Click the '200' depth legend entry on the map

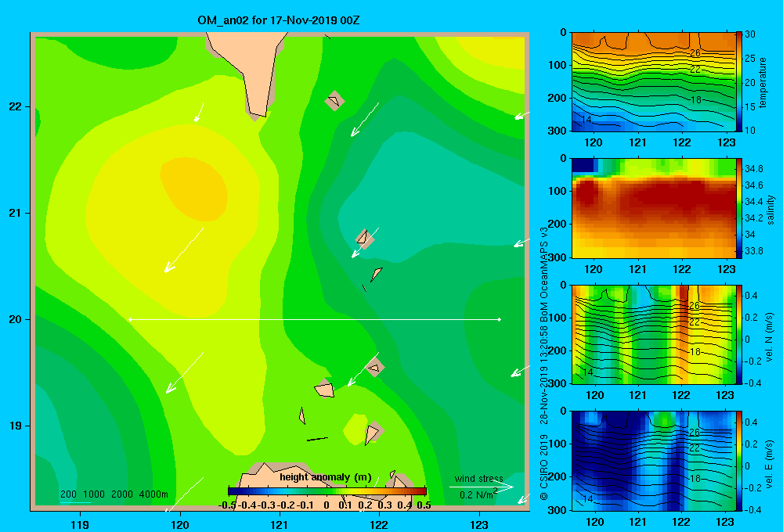click(68, 494)
